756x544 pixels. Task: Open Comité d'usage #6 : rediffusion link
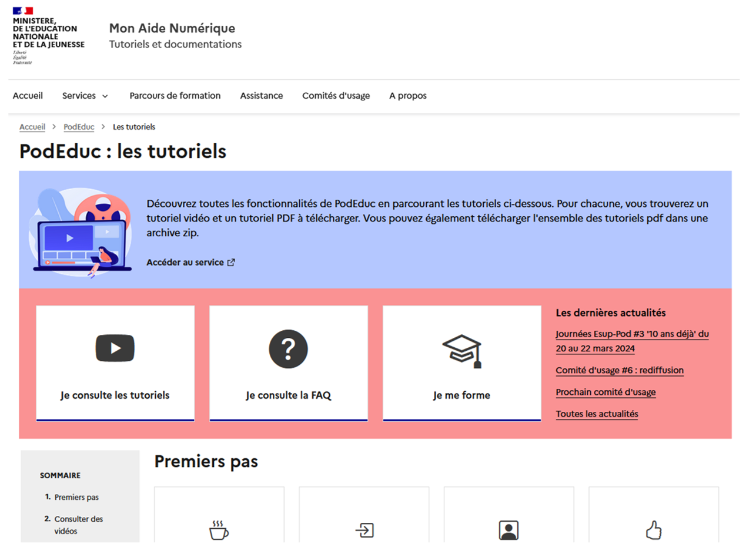620,371
